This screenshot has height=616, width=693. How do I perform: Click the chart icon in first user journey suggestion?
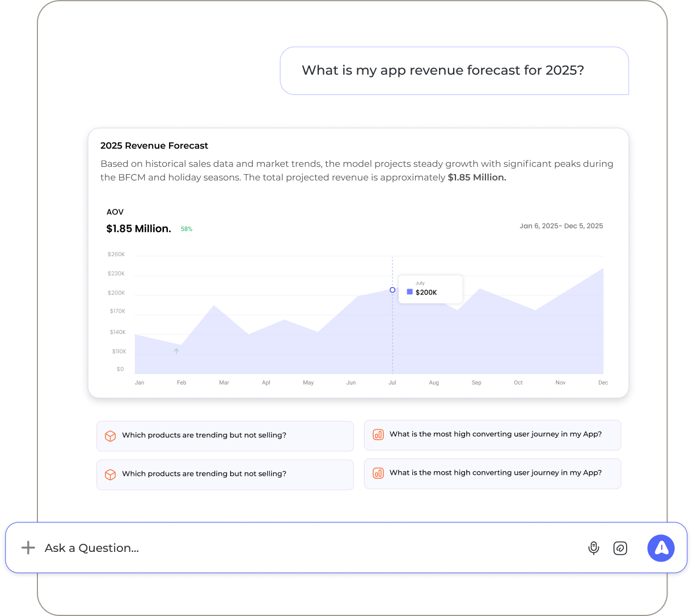(378, 434)
